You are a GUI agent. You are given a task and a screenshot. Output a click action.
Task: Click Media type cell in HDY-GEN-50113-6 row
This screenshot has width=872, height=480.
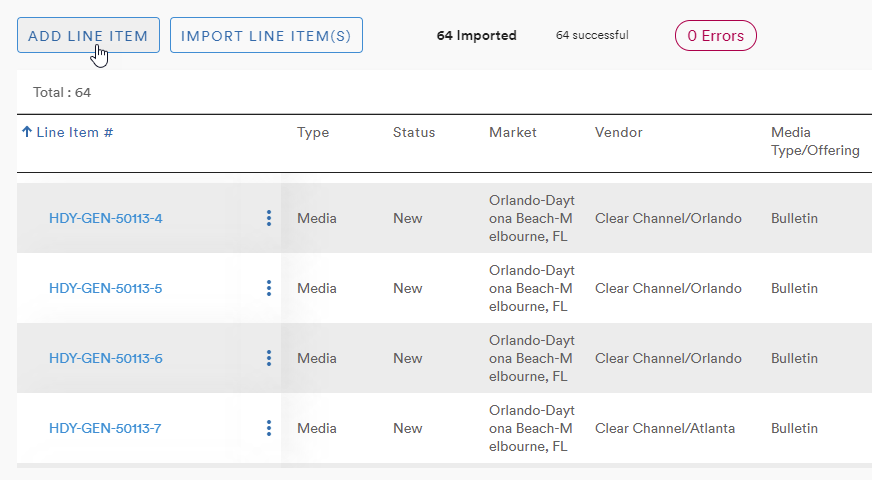pos(316,358)
